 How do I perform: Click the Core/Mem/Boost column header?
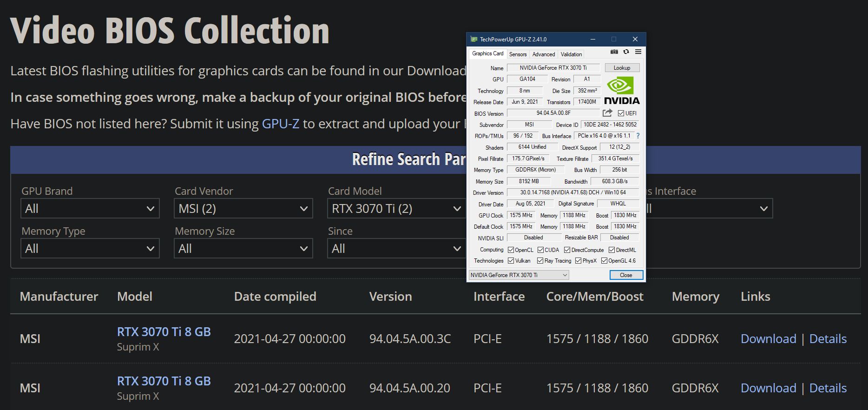[595, 297]
